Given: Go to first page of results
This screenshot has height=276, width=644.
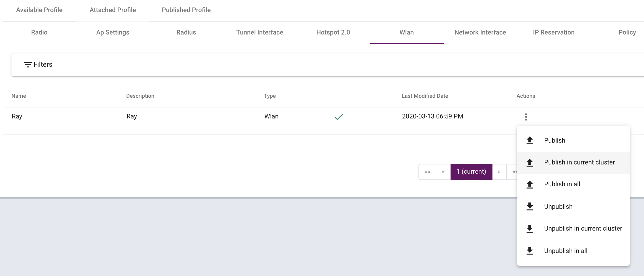Looking at the screenshot, I should pos(427,172).
